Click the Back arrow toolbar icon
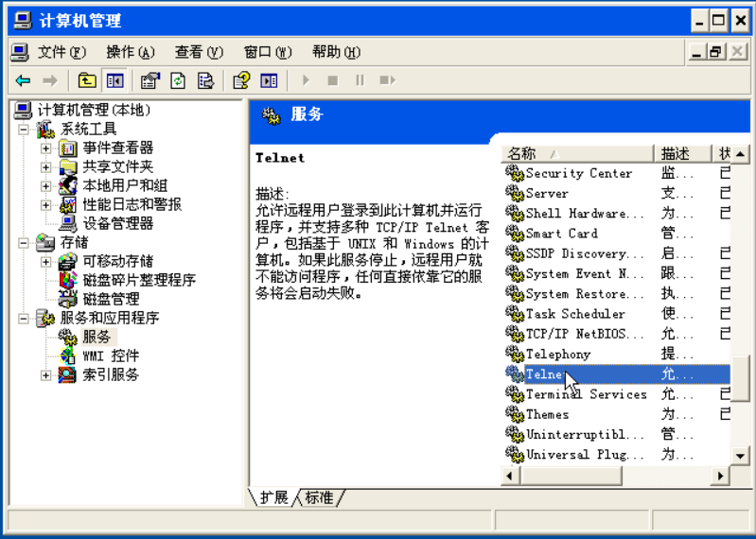 [23, 80]
